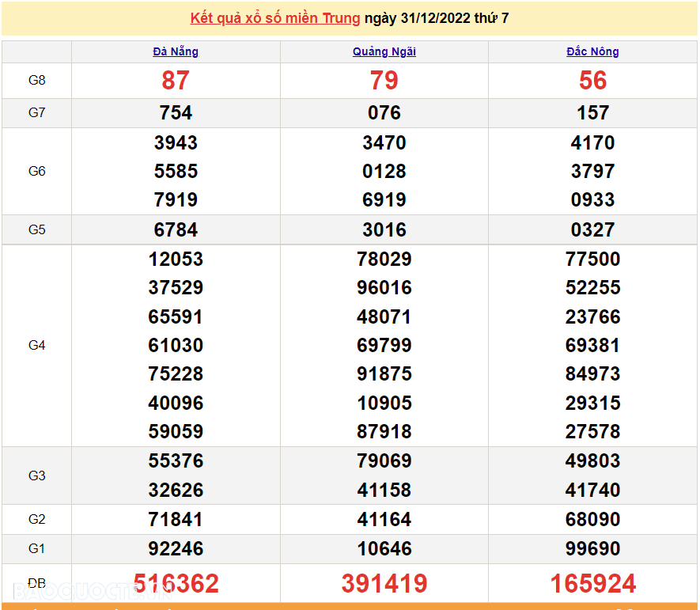
Task: Click Đắc Nông G8 number 56
Action: (x=592, y=81)
